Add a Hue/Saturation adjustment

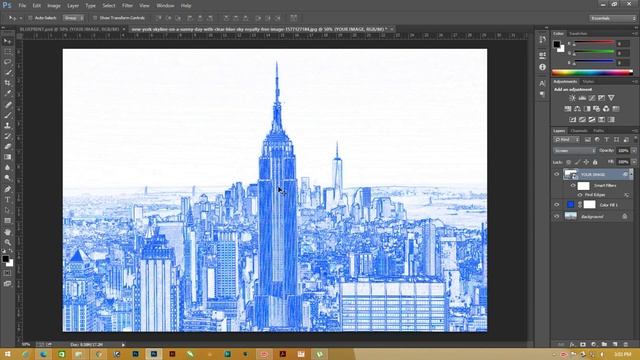[x=568, y=109]
